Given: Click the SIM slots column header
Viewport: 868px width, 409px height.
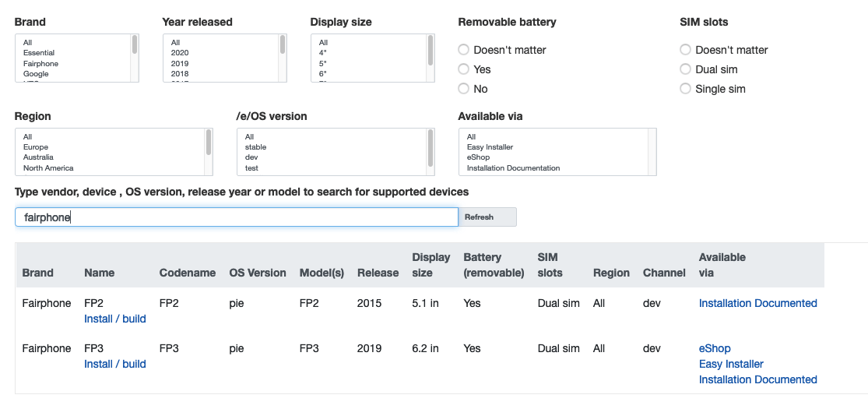Looking at the screenshot, I should tap(550, 265).
